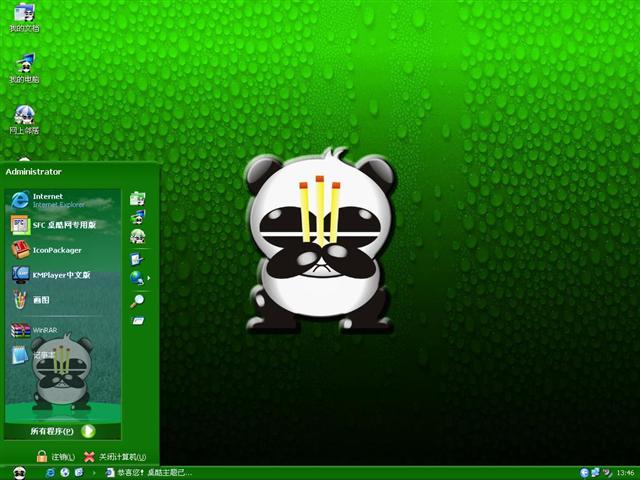Click the Search magnifier icon in Start menu
Image resolution: width=640 pixels, height=480 pixels.
137,299
